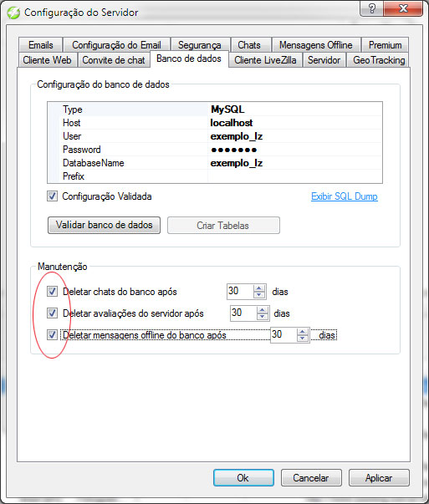Open the Exibir SQL Dump link

pyautogui.click(x=345, y=196)
